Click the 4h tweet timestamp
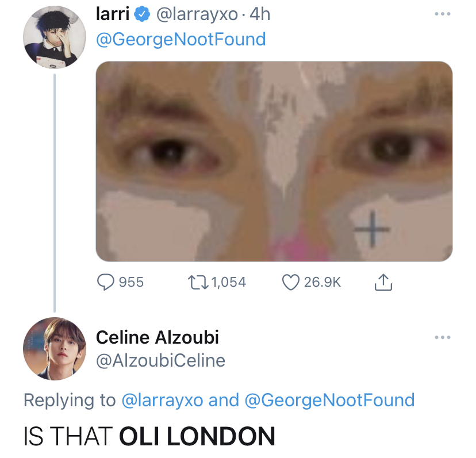 click(260, 14)
